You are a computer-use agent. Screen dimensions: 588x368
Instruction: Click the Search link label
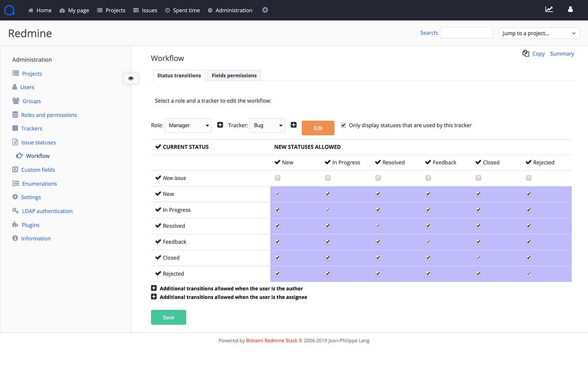(429, 33)
